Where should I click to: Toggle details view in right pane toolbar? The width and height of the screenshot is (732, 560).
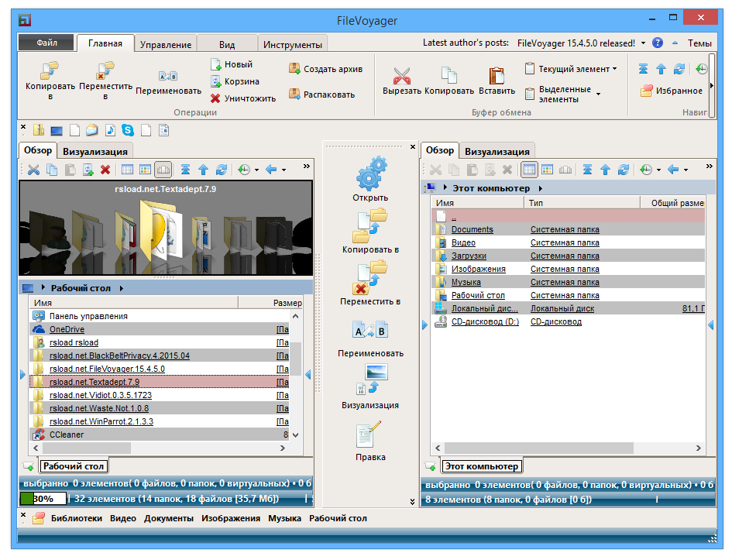529,170
